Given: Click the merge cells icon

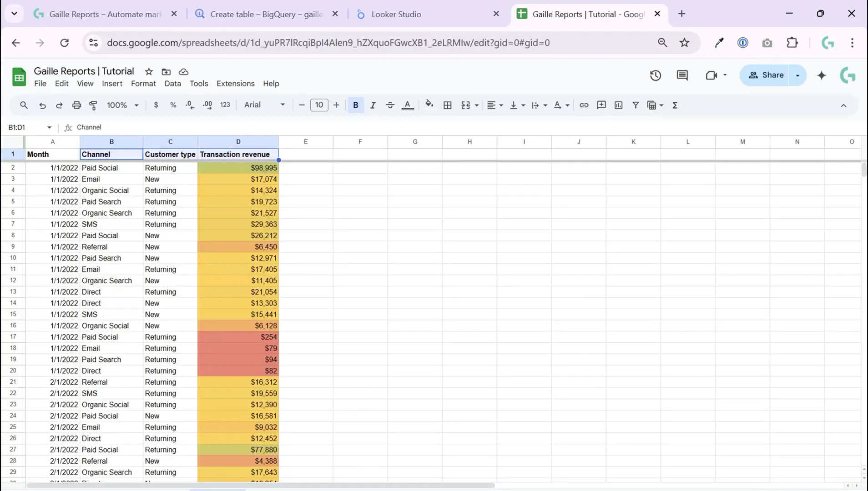Looking at the screenshot, I should 465,105.
